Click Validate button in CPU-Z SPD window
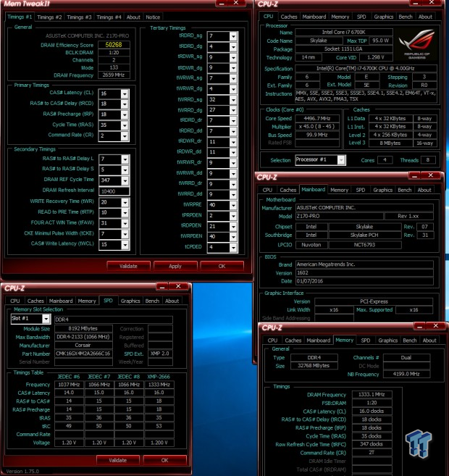Screen dimensions: 449x476 pos(118,460)
